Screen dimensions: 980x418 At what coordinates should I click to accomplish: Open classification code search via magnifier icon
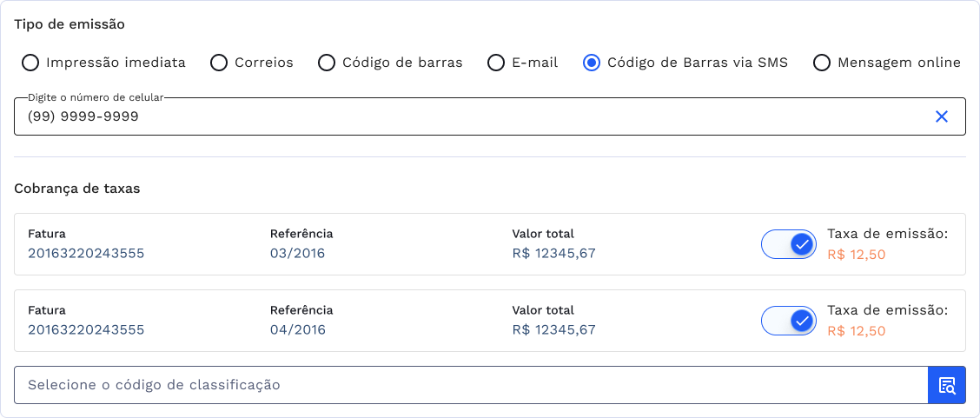[x=947, y=385]
